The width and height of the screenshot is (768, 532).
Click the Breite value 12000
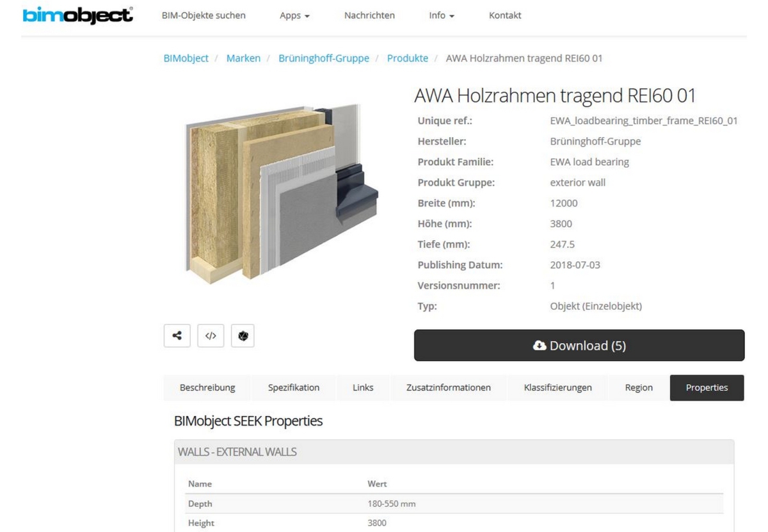[x=564, y=203]
